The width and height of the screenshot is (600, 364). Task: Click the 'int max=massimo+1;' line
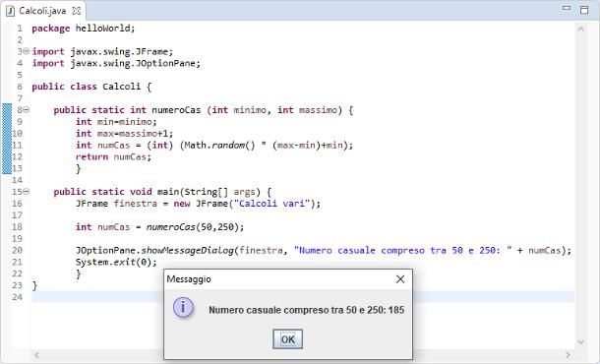pos(124,134)
